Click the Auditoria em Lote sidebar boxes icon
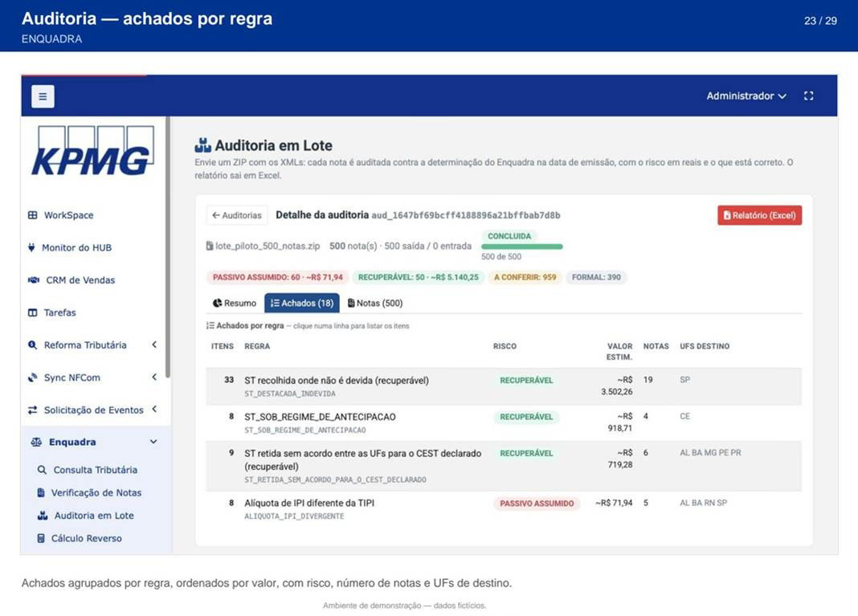 43,516
